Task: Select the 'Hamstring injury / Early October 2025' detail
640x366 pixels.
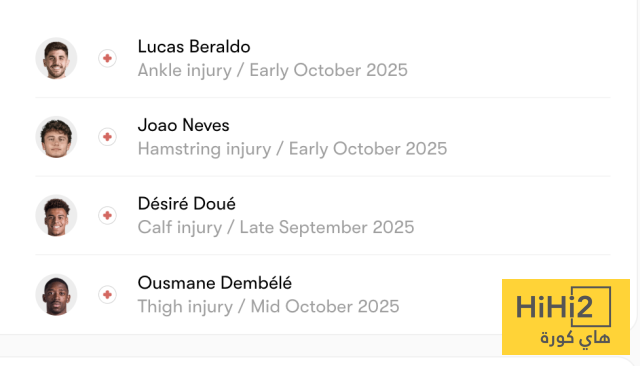Action: (292, 149)
